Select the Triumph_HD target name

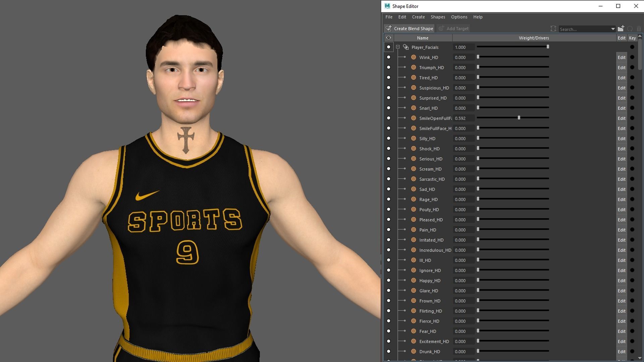[431, 68]
